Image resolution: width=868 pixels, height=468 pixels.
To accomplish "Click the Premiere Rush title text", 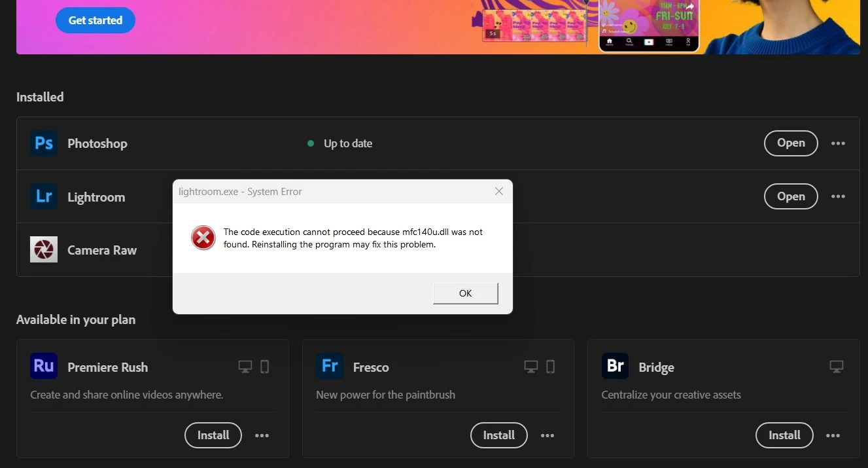I will coord(108,367).
